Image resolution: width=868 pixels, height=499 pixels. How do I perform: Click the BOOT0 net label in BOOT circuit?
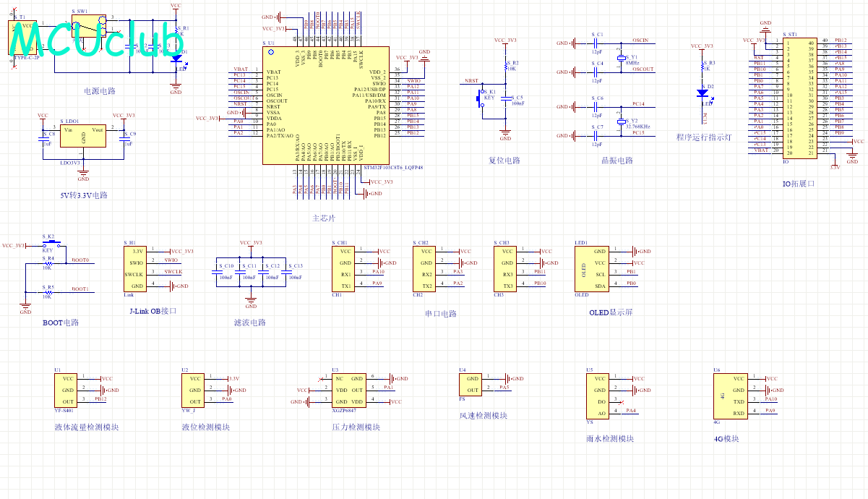pyautogui.click(x=80, y=260)
